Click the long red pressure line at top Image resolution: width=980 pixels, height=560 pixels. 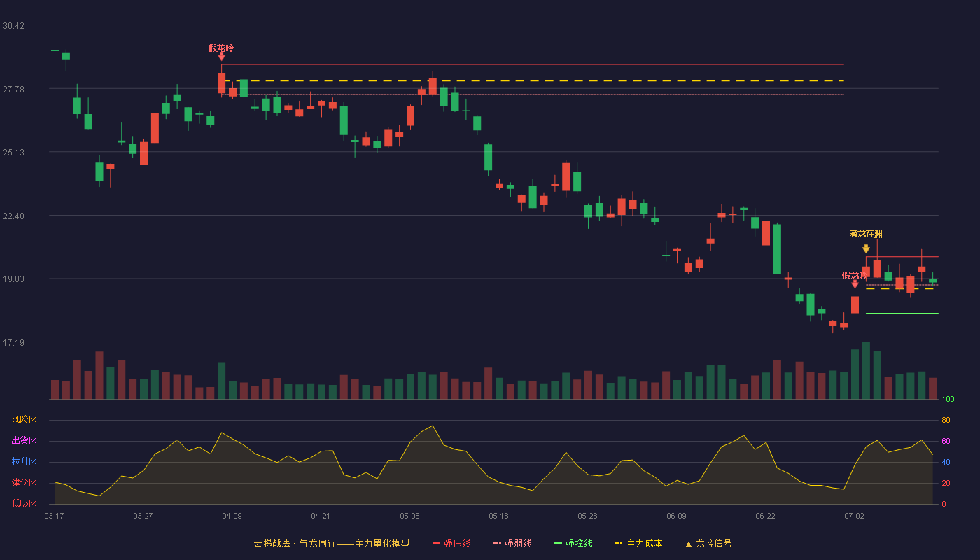coord(533,64)
